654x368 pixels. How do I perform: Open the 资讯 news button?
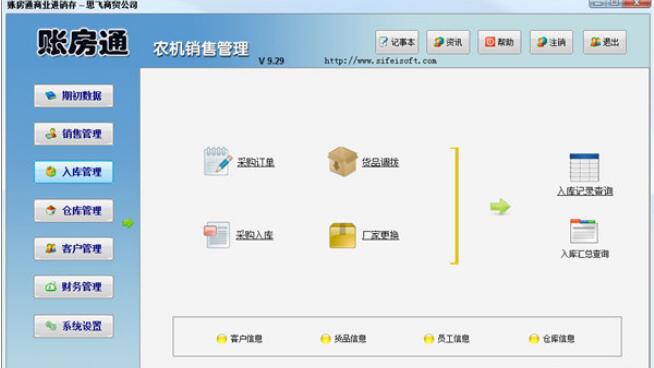point(448,42)
